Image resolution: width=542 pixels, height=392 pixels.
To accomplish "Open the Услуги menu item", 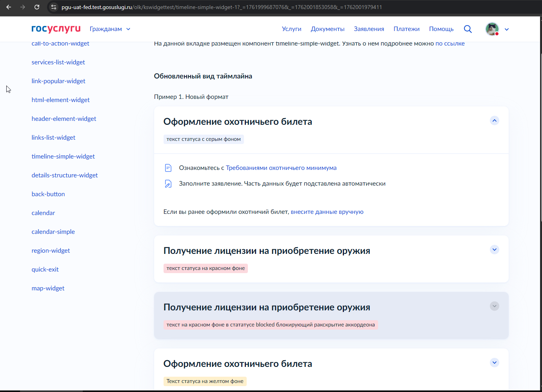I will pyautogui.click(x=291, y=29).
